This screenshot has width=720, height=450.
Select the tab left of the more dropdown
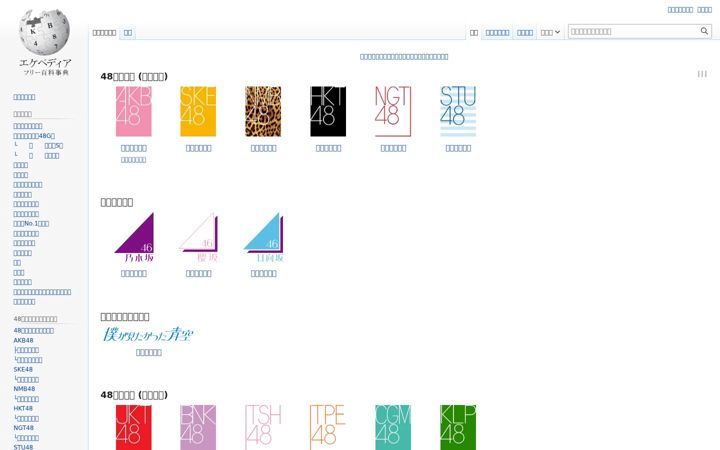[x=525, y=33]
